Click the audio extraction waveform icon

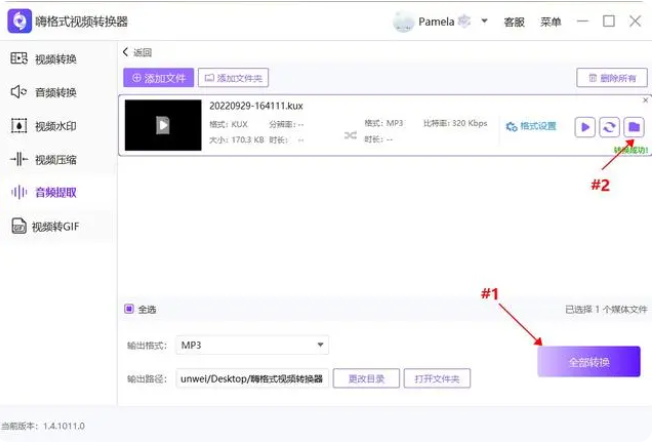coord(19,192)
